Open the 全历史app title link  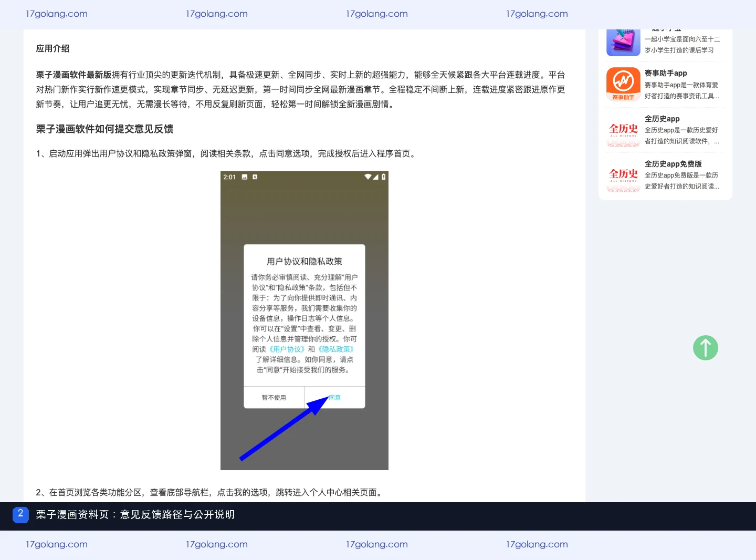(x=662, y=119)
